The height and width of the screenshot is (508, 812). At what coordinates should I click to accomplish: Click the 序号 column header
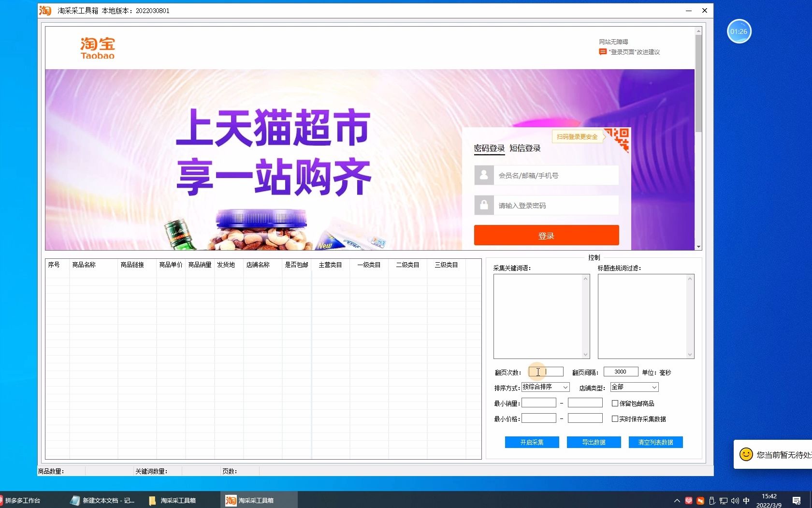click(58, 265)
